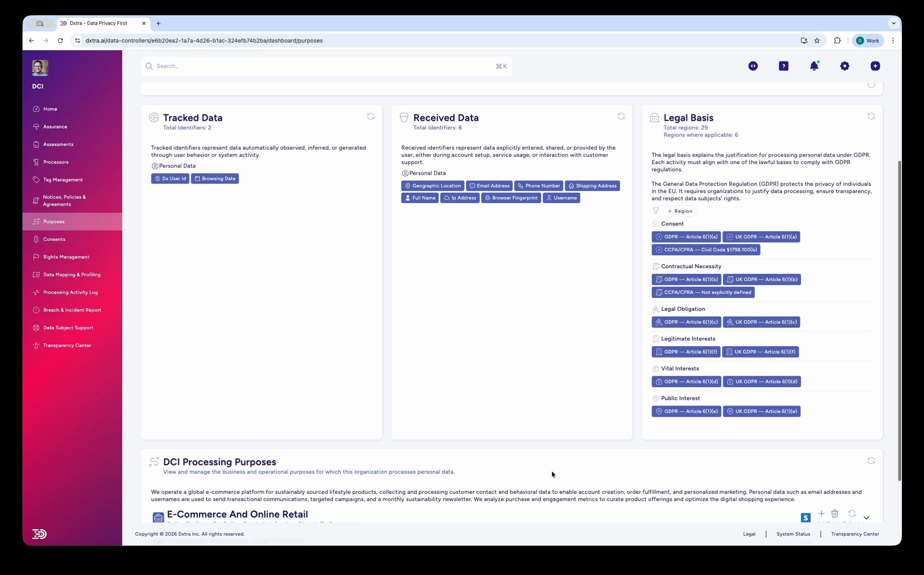This screenshot has width=924, height=575.
Task: Refresh the Legal Basis card
Action: point(871,116)
